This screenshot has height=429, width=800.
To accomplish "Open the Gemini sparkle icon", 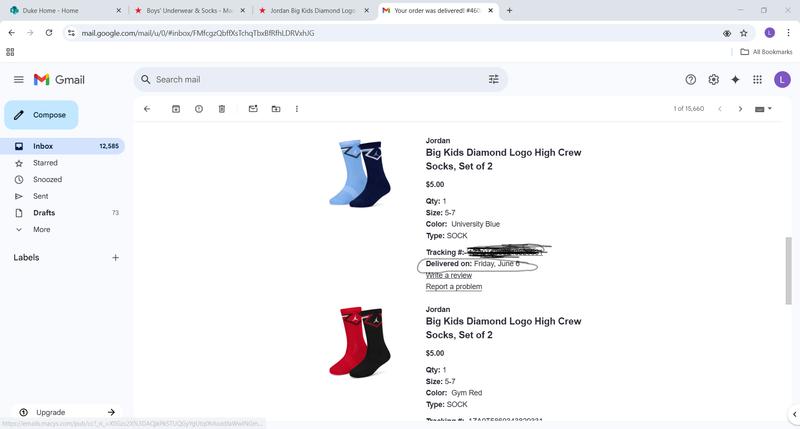I will (x=735, y=80).
